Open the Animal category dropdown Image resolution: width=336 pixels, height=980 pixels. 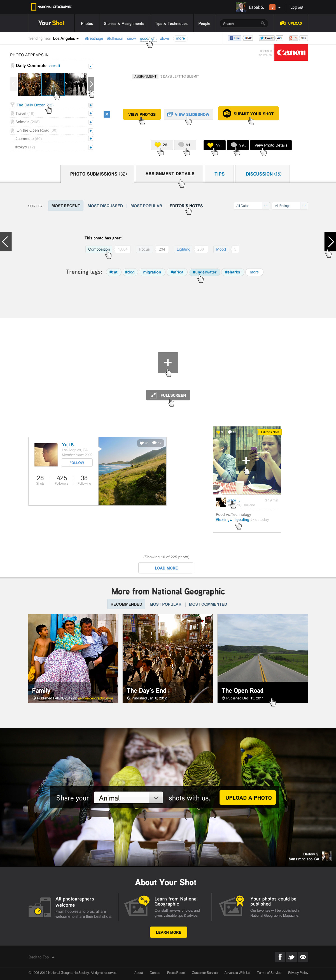129,797
